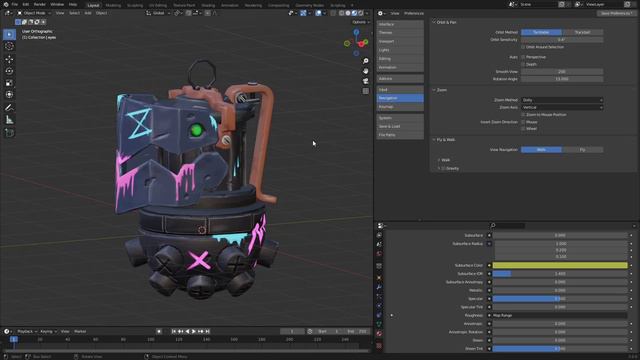
Task: Choose the Rotate tool
Action: click(x=9, y=71)
